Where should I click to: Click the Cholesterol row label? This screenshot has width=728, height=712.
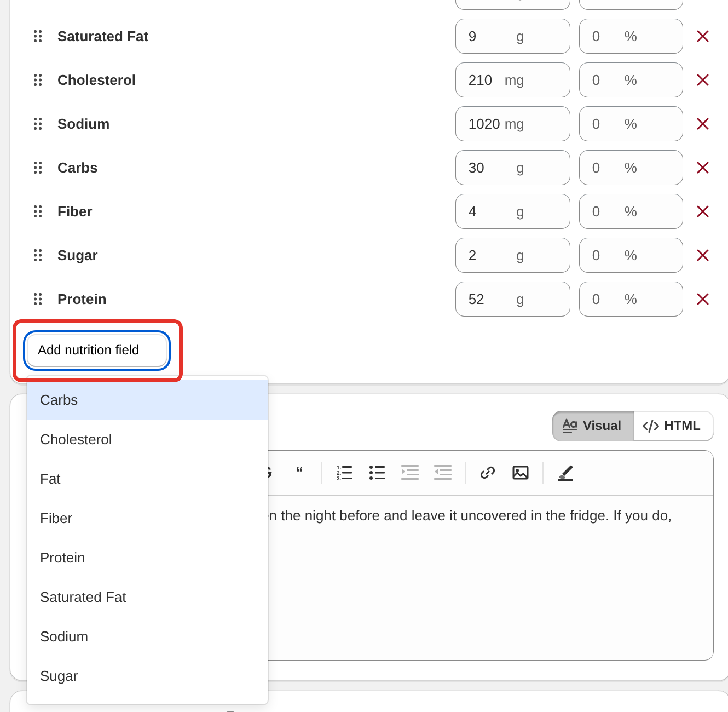coord(96,80)
